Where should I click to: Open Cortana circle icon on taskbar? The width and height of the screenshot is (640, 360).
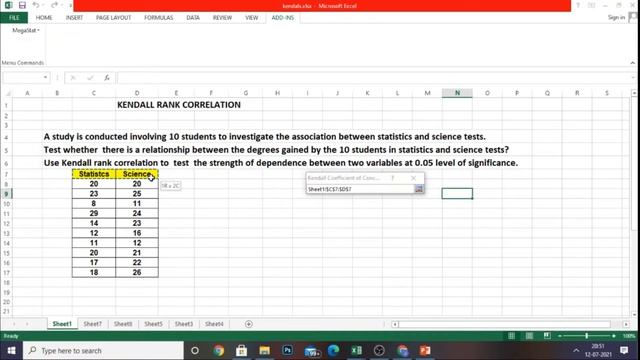pos(195,351)
